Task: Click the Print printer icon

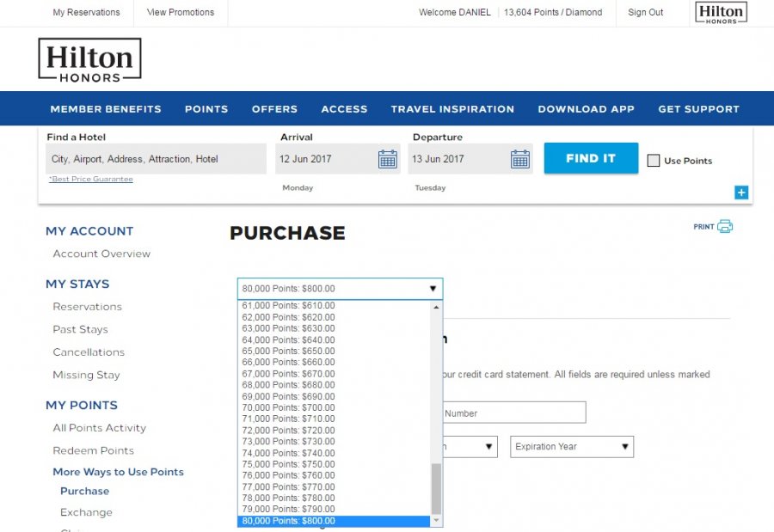Action: (724, 226)
